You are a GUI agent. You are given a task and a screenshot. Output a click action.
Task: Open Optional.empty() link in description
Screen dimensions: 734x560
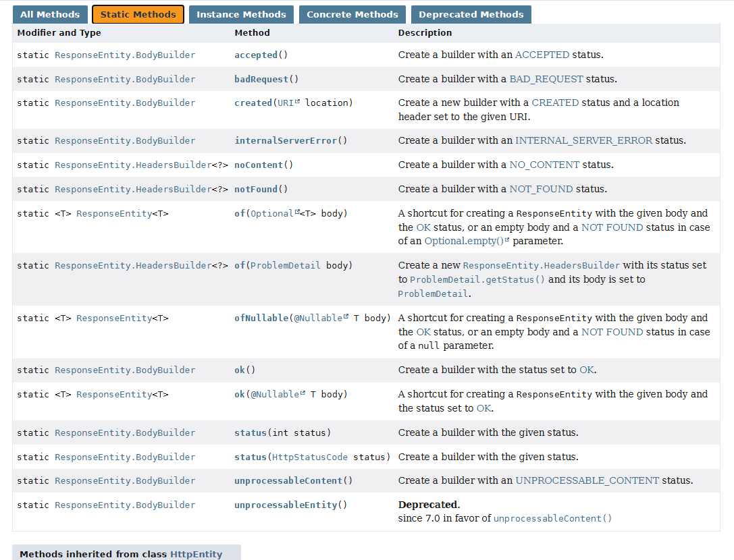467,241
